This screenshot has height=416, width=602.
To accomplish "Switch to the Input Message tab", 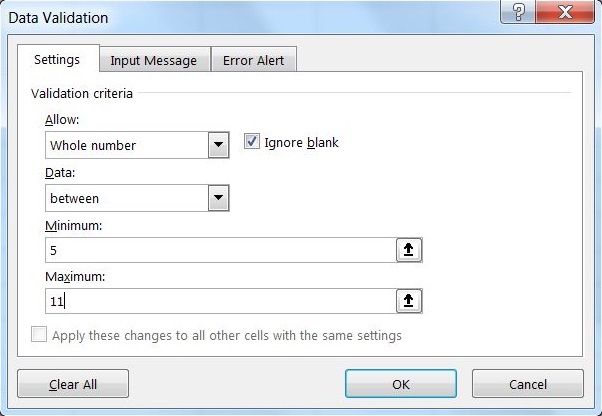I will click(x=154, y=60).
